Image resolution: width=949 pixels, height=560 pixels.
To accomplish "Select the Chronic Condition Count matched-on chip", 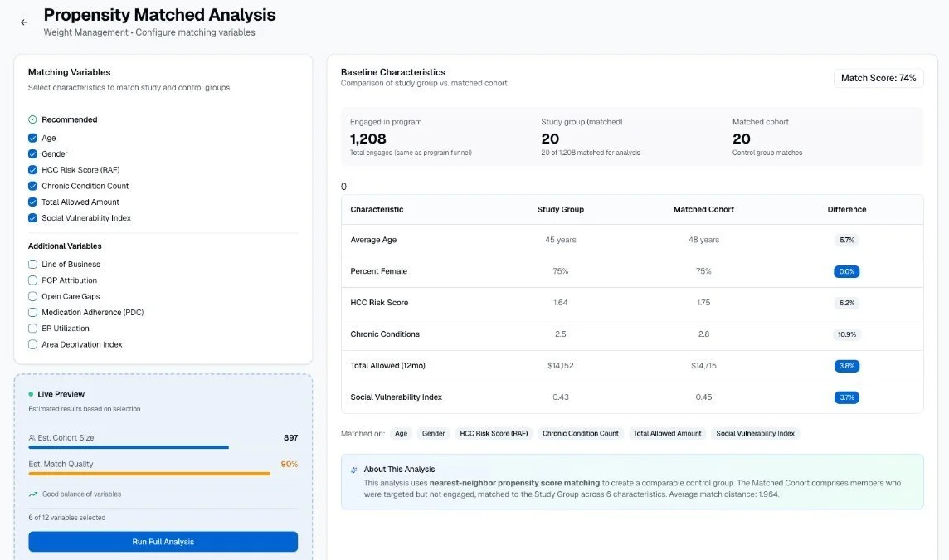I will click(x=580, y=433).
